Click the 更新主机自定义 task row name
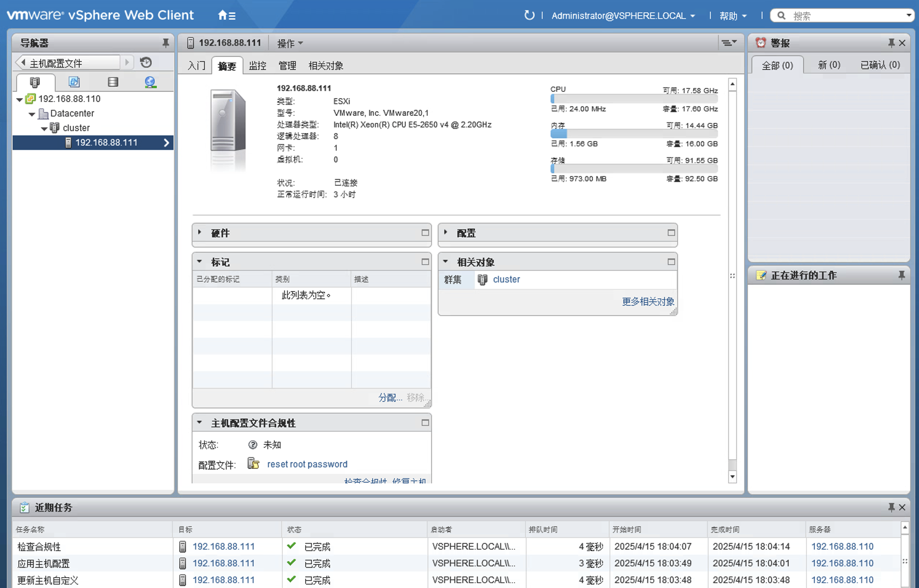The width and height of the screenshot is (919, 588). click(48, 580)
